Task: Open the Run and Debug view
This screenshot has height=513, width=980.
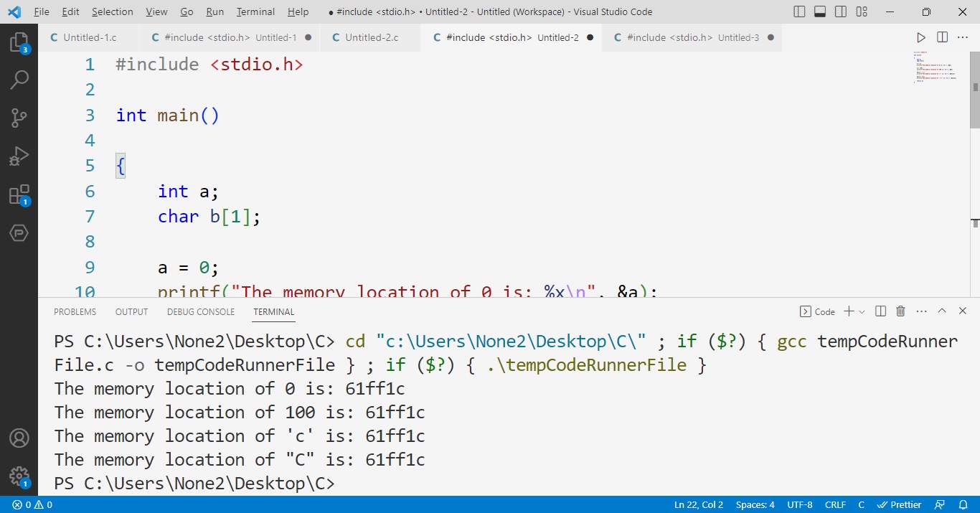Action: 19,156
